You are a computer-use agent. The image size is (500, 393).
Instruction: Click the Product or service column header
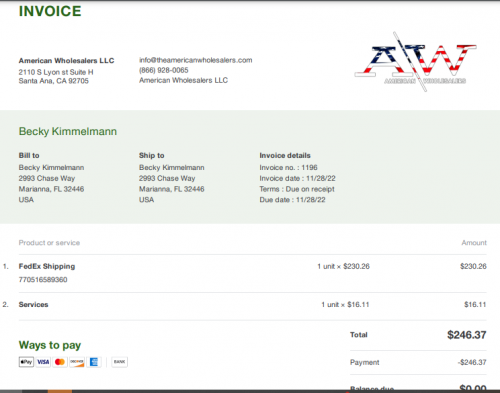pyautogui.click(x=49, y=243)
